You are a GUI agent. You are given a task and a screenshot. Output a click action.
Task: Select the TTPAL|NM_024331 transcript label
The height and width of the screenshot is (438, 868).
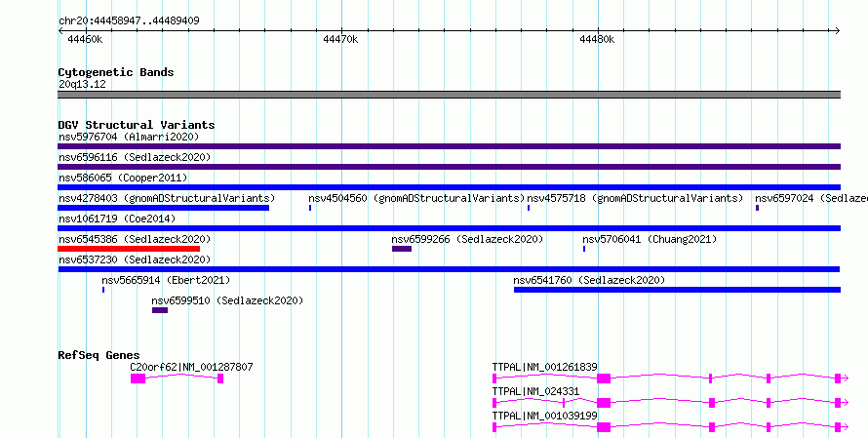[x=535, y=391]
